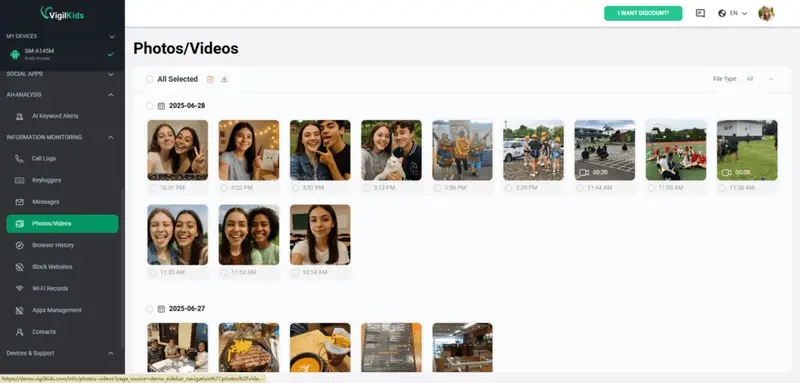This screenshot has width=800, height=383.
Task: Click the green checkmark beside SM-A145M
Action: click(111, 54)
